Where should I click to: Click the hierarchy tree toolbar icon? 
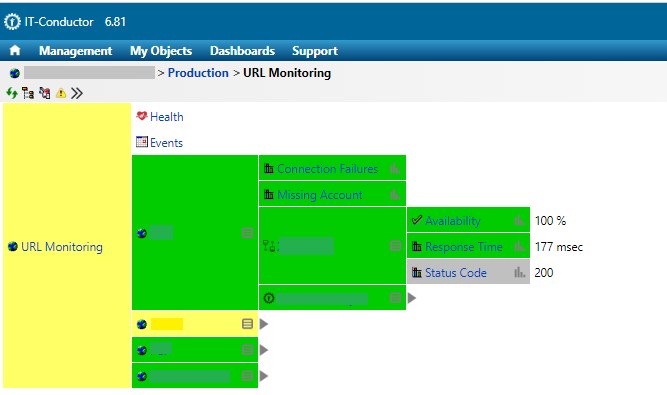[x=28, y=93]
